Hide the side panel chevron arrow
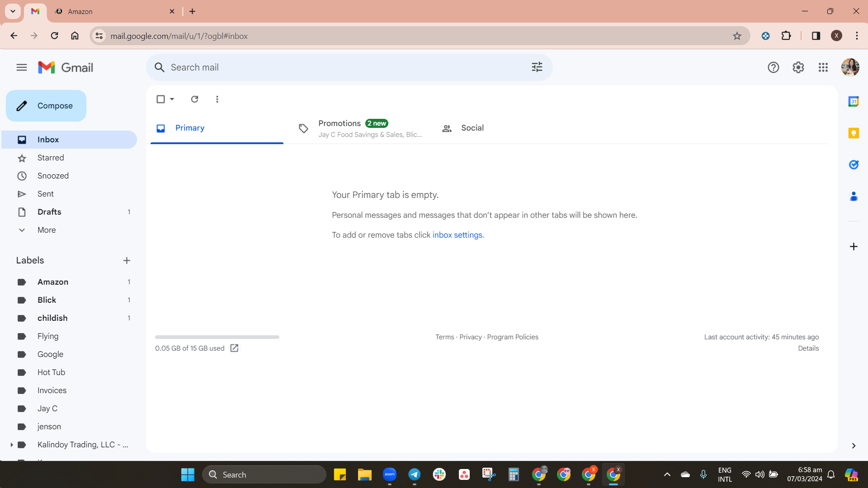The height and width of the screenshot is (488, 868). [x=854, y=446]
